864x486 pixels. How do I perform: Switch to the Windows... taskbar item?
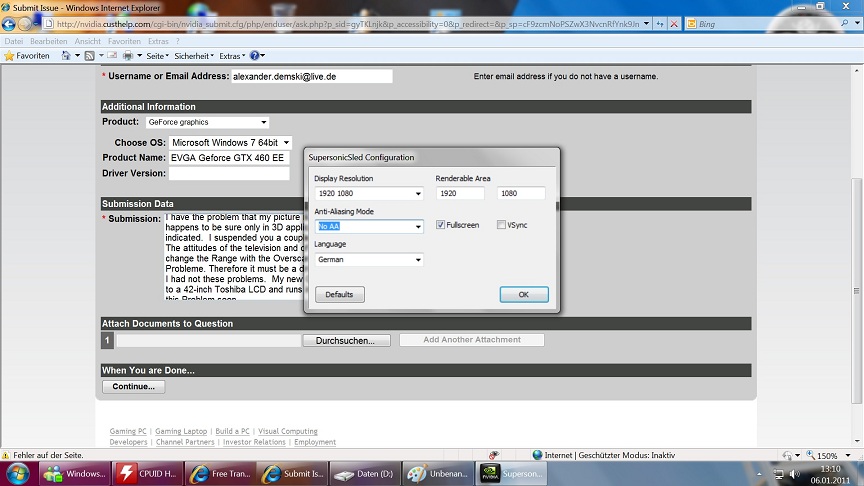(x=74, y=474)
